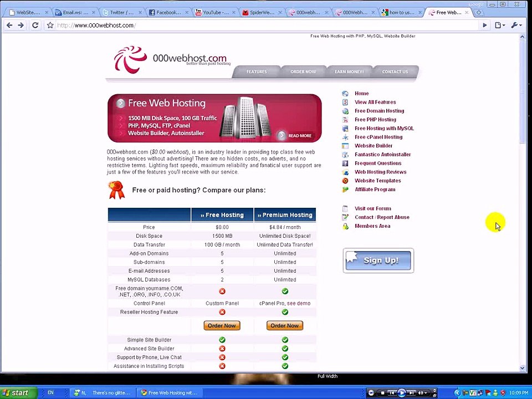Open the CONTACT US navigation tab

(x=395, y=71)
